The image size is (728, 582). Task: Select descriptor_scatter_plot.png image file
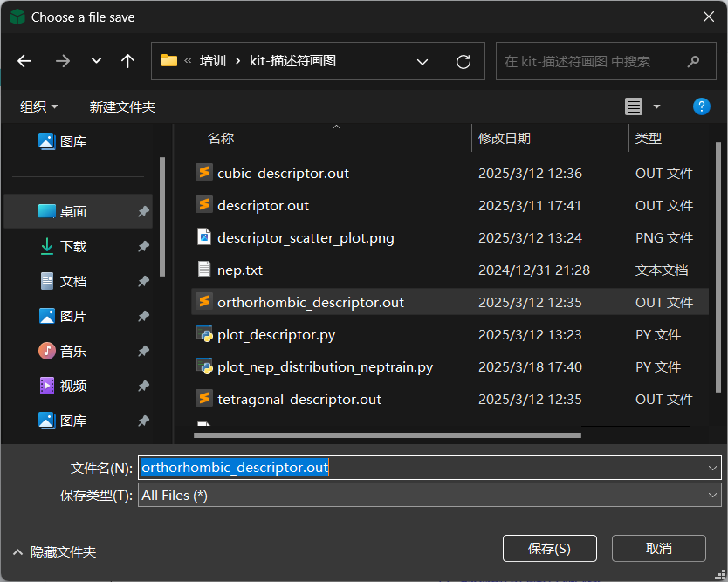(x=306, y=238)
